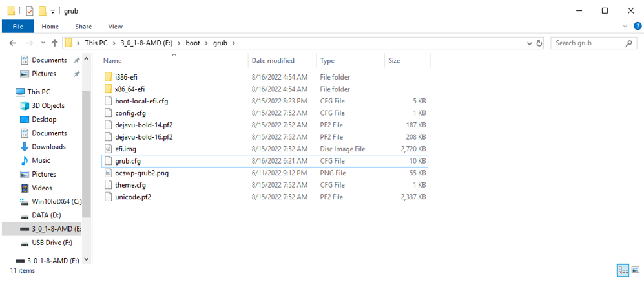
Task: Click the Refresh icon beside address bar
Action: [x=539, y=43]
